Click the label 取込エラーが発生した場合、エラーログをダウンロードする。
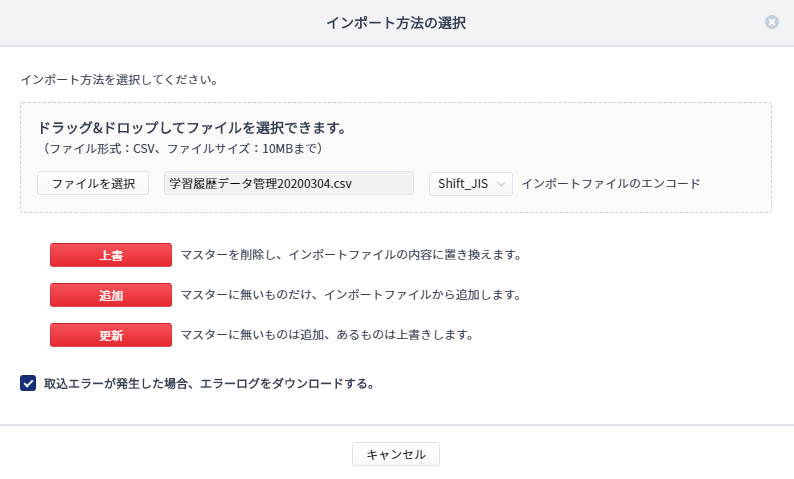 click(x=210, y=383)
